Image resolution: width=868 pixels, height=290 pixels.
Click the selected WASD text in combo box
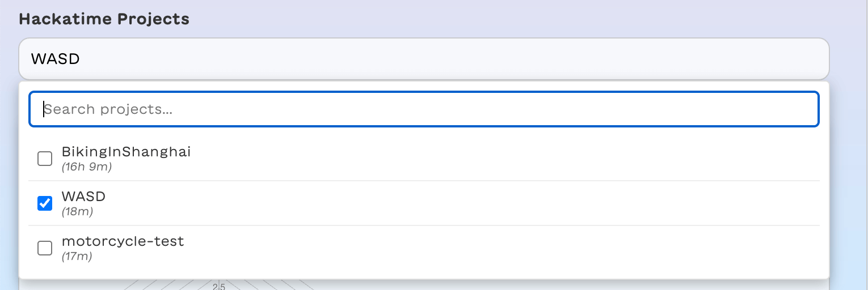(x=55, y=58)
